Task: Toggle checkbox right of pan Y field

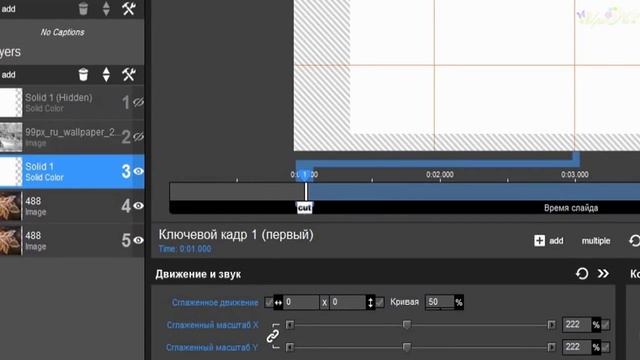Action: pyautogui.click(x=380, y=302)
